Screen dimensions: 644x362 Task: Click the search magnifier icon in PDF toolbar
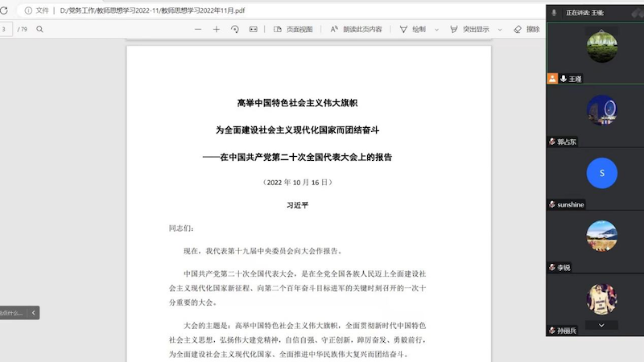click(x=39, y=29)
